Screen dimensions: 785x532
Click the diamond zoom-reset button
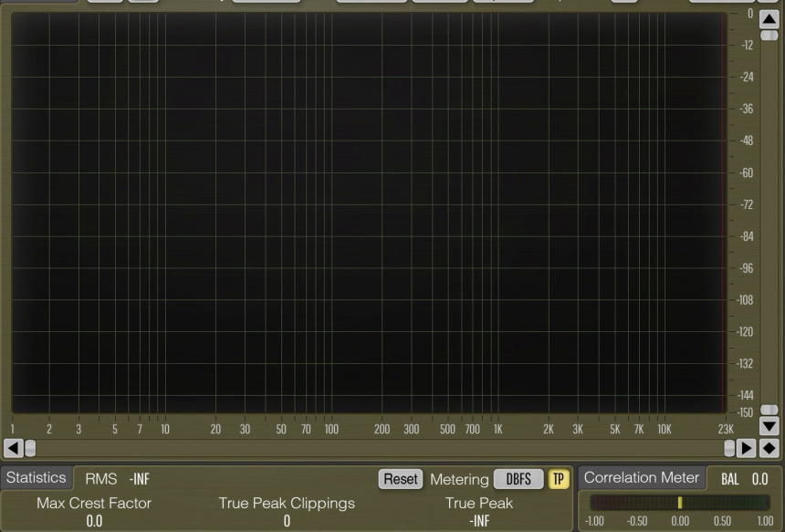coord(769,448)
